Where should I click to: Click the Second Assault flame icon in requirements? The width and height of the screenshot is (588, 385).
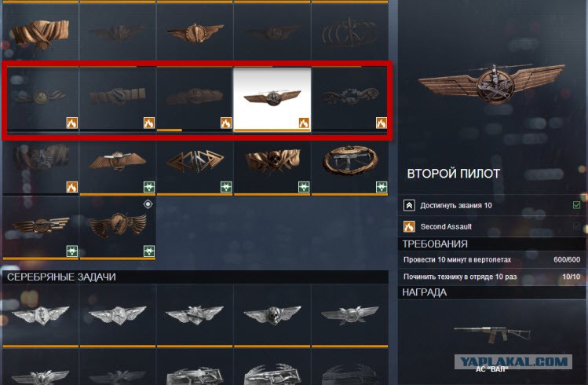tap(409, 226)
